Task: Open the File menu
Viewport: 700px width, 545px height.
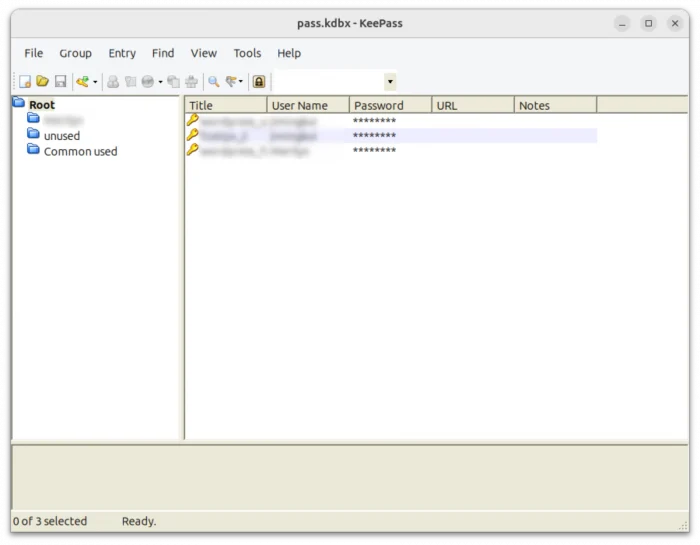Action: 33,53
